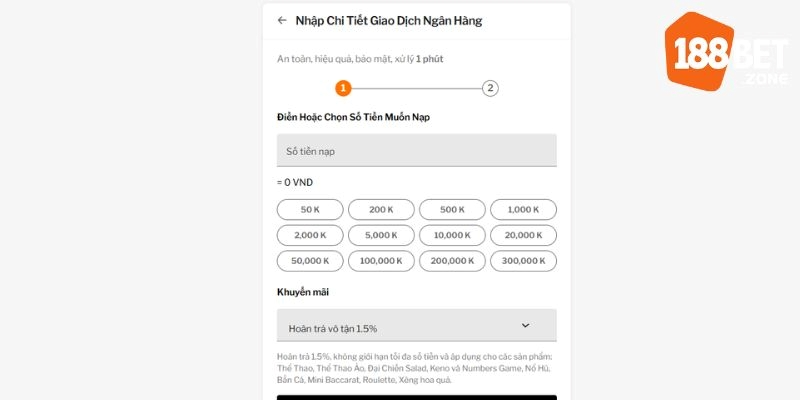Click step 2 in the progress indicator

[x=490, y=88]
